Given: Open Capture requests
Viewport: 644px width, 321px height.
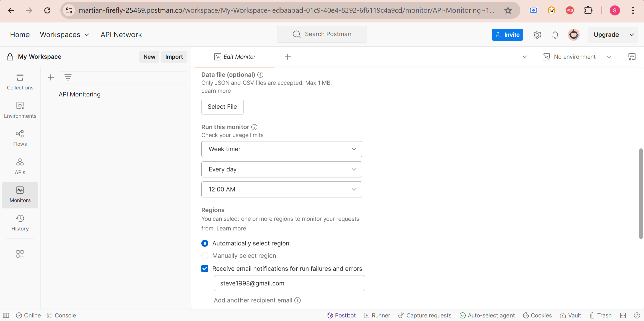Looking at the screenshot, I should pyautogui.click(x=425, y=315).
